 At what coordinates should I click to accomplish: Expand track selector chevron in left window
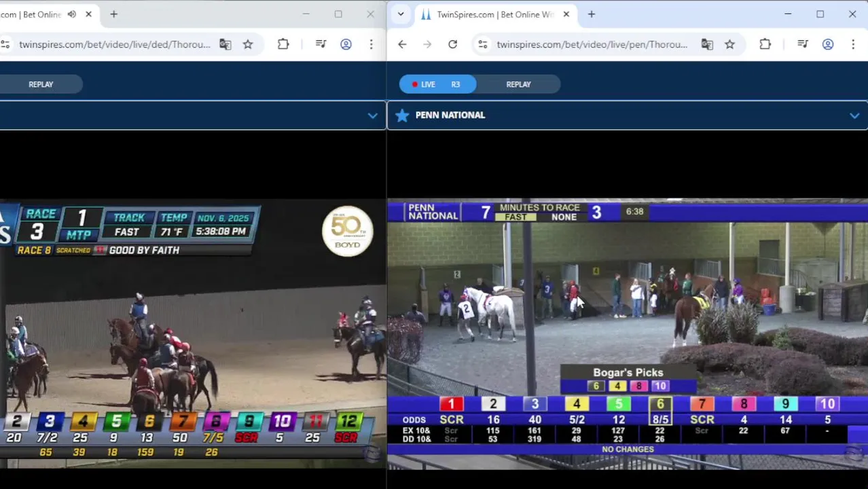point(372,116)
